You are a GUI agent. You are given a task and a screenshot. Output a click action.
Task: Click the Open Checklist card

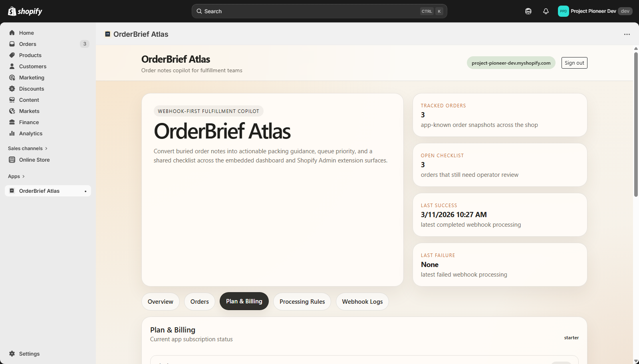500,165
